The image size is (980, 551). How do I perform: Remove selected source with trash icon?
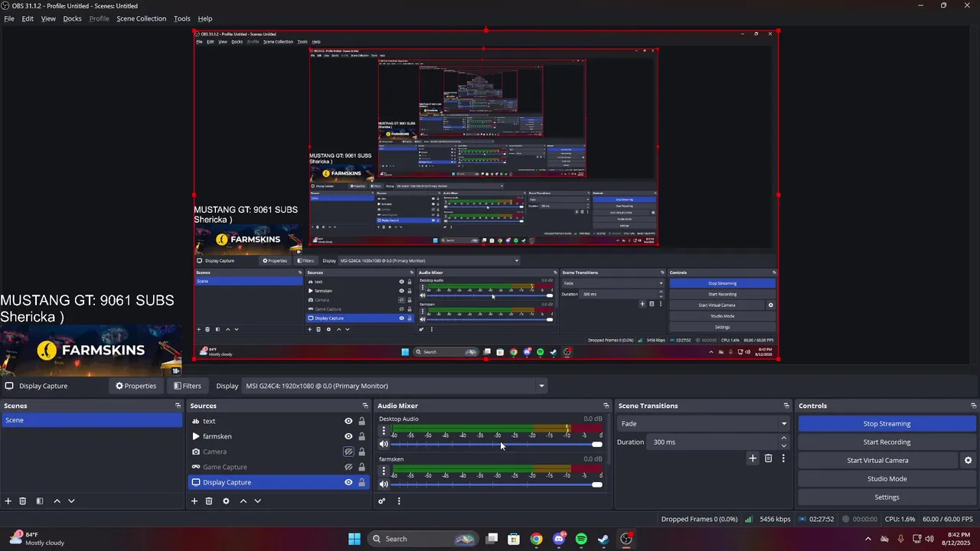coord(209,501)
